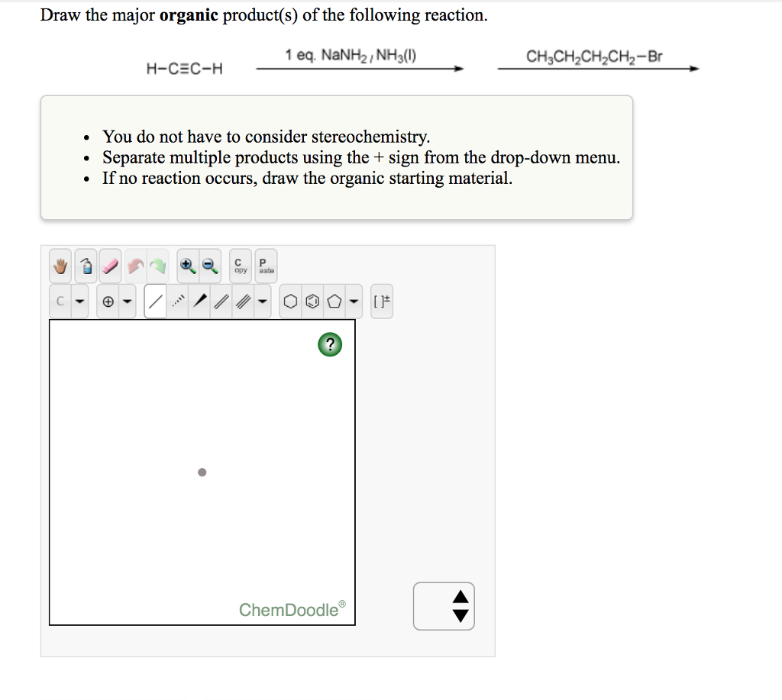Toggle the single bond drawing tool
This screenshot has height=700, width=782.
coord(155,301)
